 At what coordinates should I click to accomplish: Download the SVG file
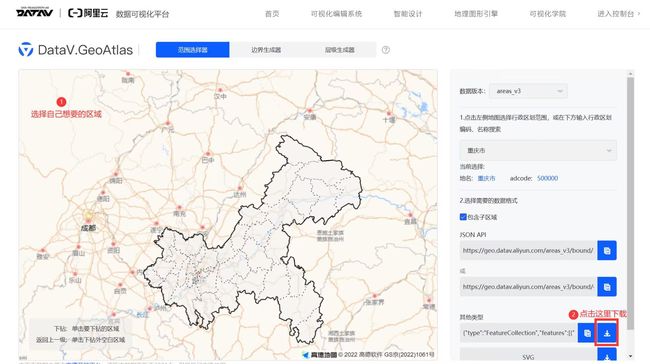(607, 356)
